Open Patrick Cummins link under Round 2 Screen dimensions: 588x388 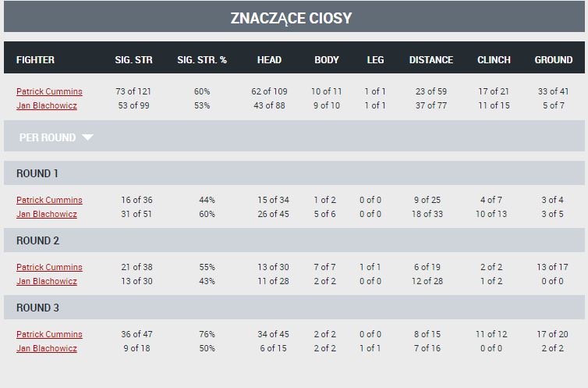(x=49, y=267)
